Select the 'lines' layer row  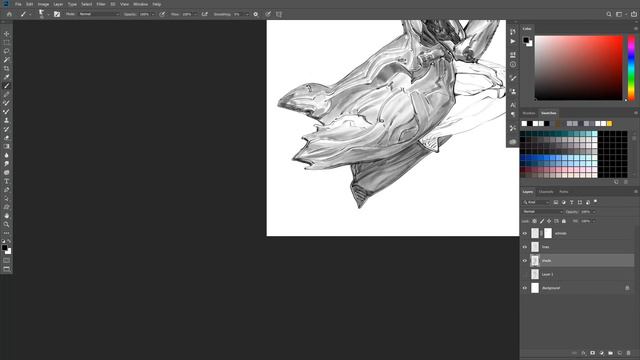coord(582,247)
